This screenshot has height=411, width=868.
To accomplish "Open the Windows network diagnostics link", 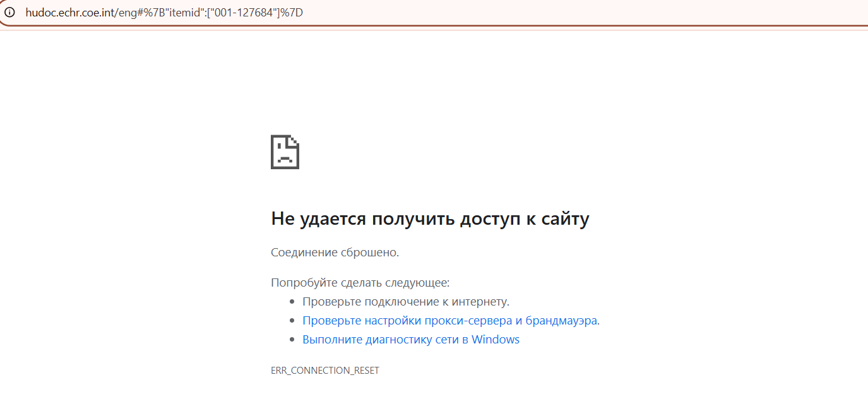I will [x=410, y=340].
